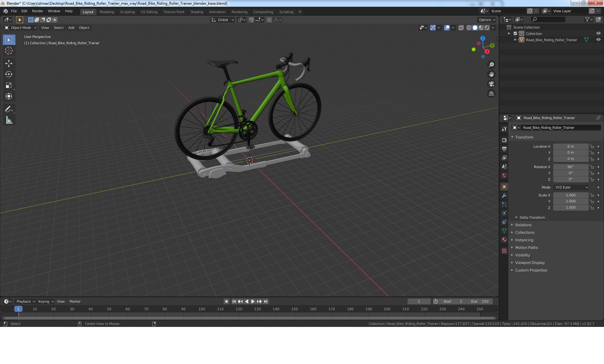The image size is (604, 364).
Task: Open the Particles properties tab
Action: (504, 204)
